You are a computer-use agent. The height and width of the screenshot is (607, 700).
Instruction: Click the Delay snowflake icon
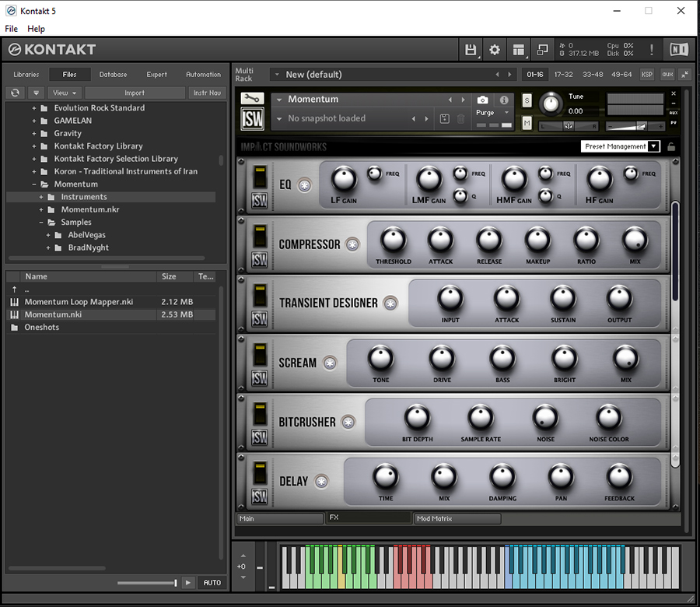321,482
